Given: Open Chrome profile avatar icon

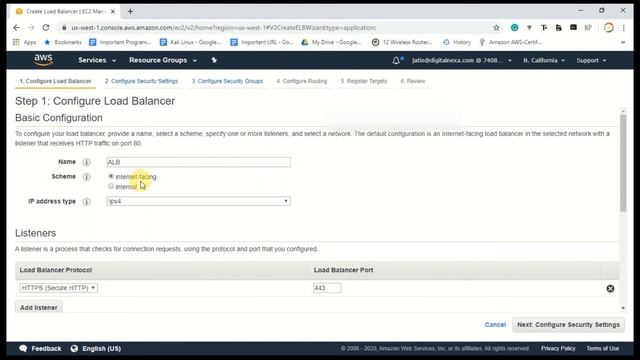Looking at the screenshot, I should (x=609, y=28).
